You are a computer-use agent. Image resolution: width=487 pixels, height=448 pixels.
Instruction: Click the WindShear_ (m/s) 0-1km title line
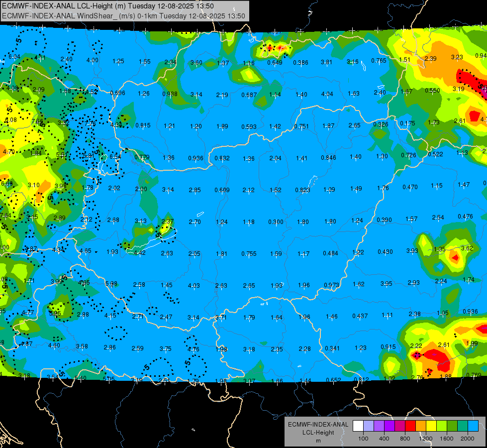click(123, 16)
